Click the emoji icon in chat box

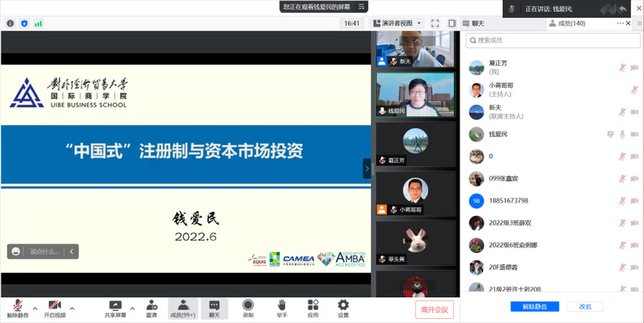[x=15, y=251]
